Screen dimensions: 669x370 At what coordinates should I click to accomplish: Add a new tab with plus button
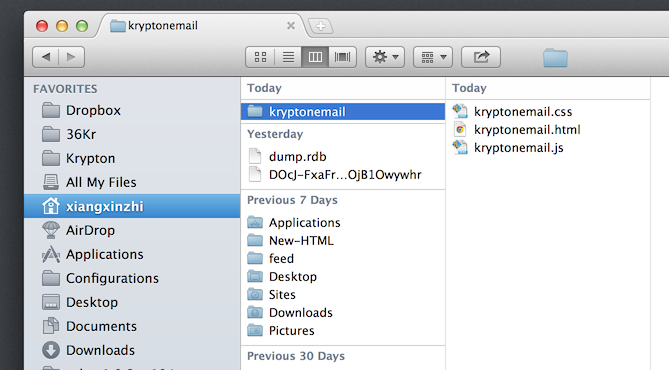point(320,26)
